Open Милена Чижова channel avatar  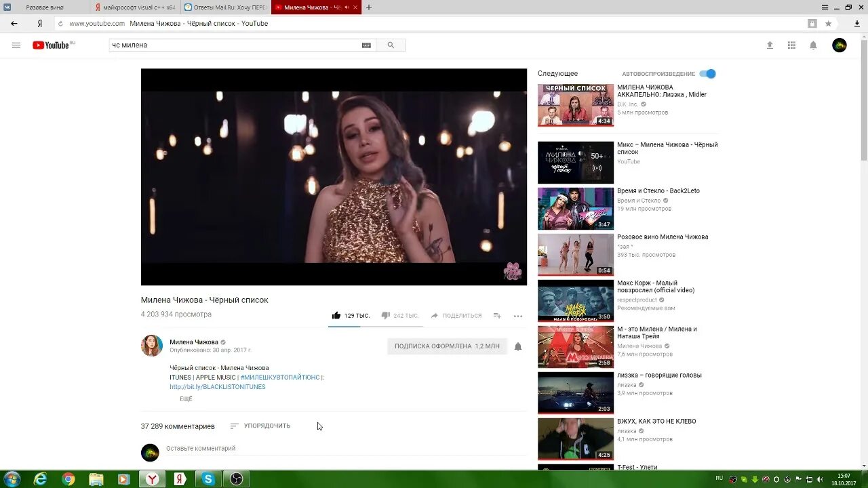(152, 346)
